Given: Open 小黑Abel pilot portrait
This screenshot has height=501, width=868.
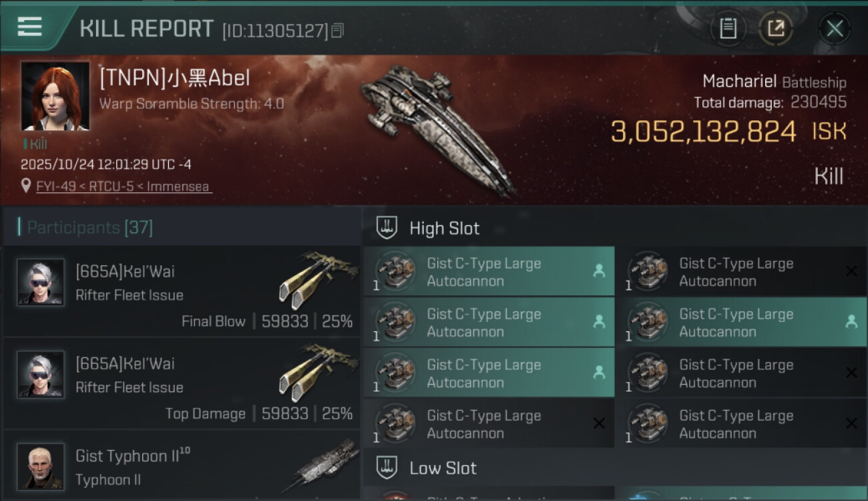Looking at the screenshot, I should (55, 96).
